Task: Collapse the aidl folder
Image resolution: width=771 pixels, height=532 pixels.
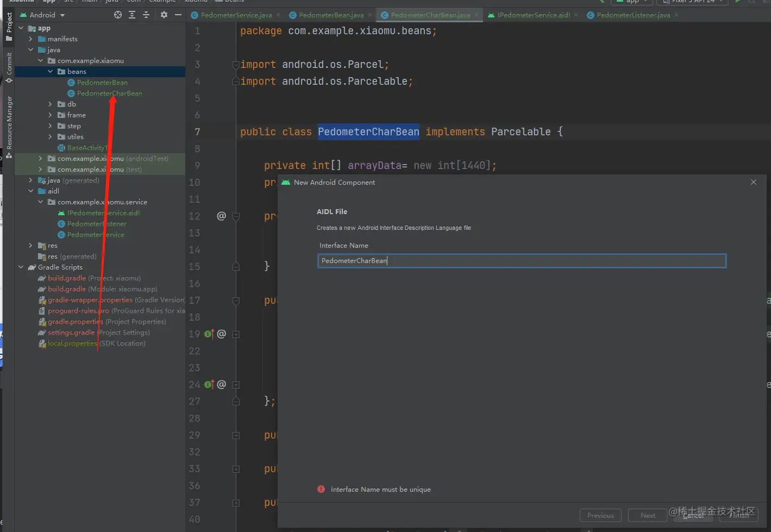Action: 31,191
